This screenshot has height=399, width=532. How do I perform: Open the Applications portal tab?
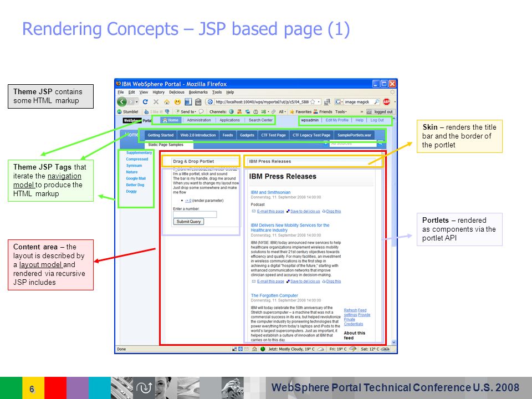[229, 120]
